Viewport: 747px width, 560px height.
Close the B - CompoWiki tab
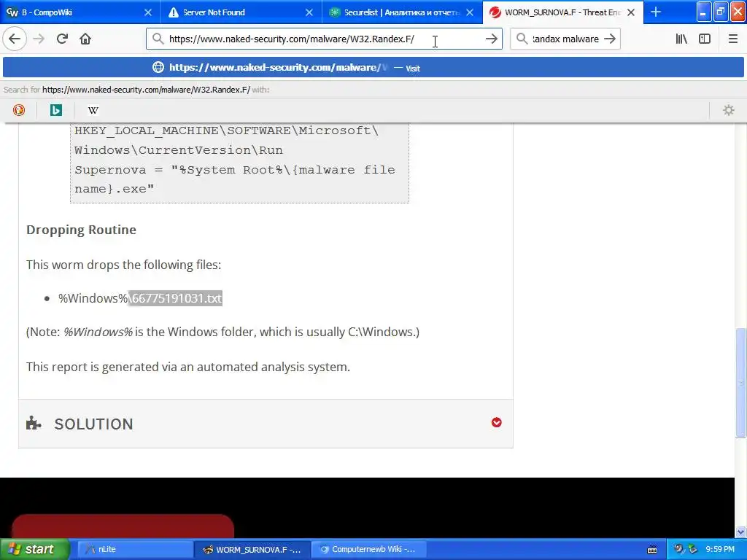147,12
